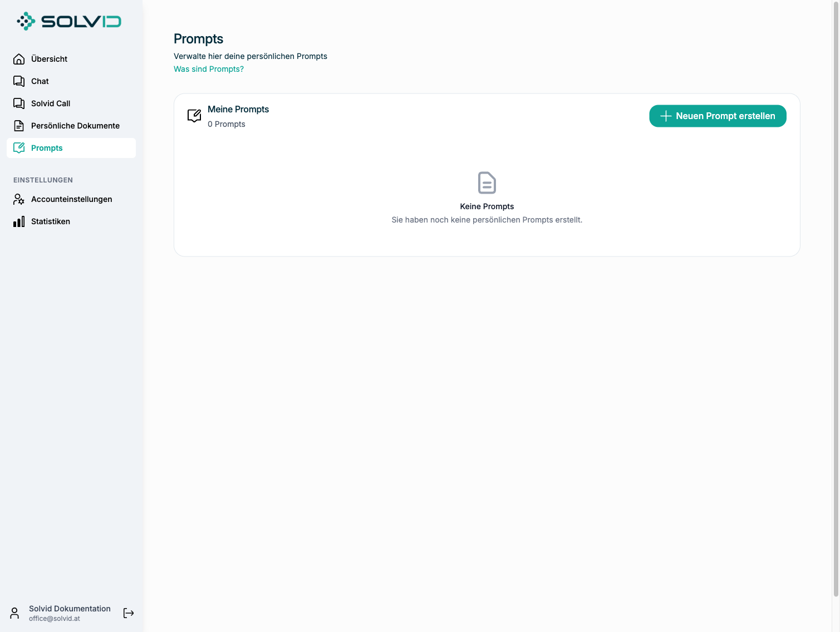Open Übersicht via house icon

(19, 59)
